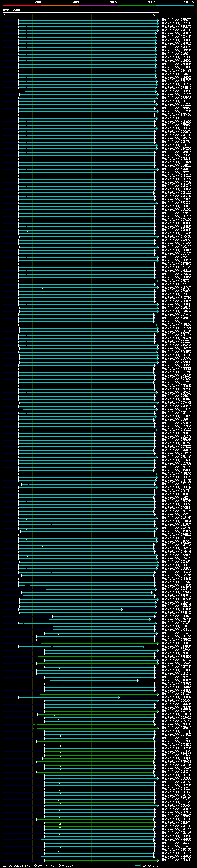Select hit label UniRef100_O80369

point(177,792)
